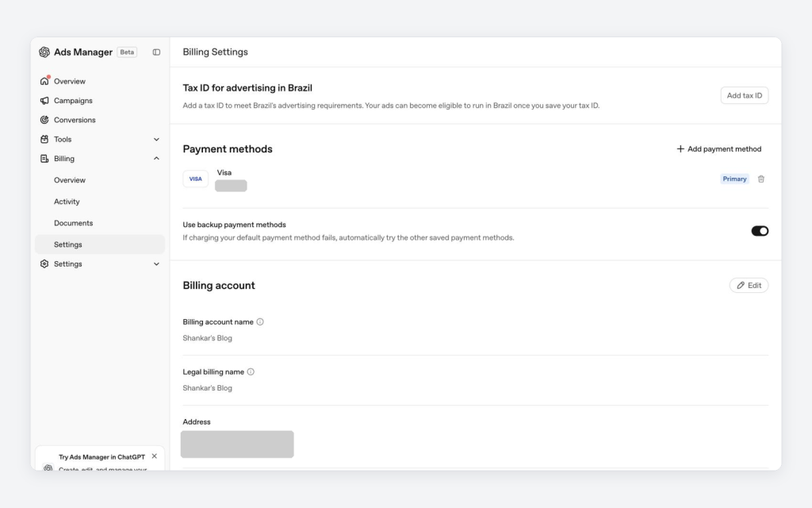Click the redacted Visa card number

pyautogui.click(x=231, y=186)
